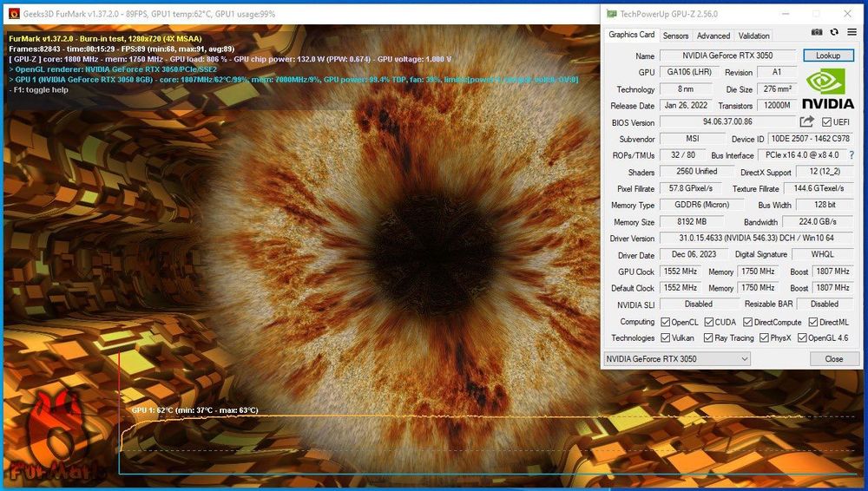The image size is (868, 491).
Task: Click the GPU-Z title bar icon
Action: click(x=611, y=14)
